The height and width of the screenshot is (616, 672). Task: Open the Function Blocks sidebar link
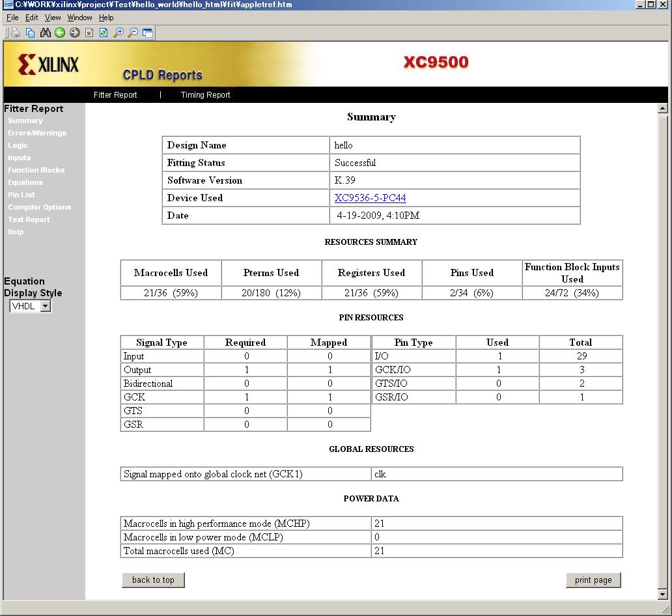click(36, 170)
